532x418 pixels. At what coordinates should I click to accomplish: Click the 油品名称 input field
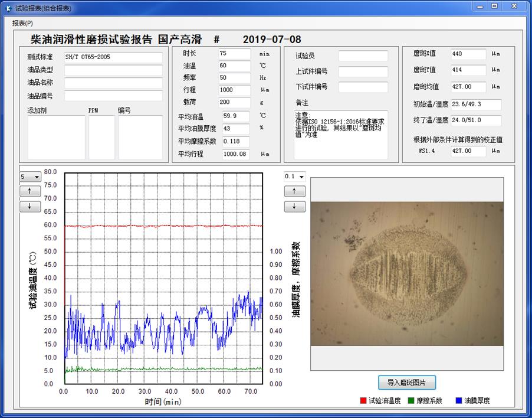click(113, 83)
